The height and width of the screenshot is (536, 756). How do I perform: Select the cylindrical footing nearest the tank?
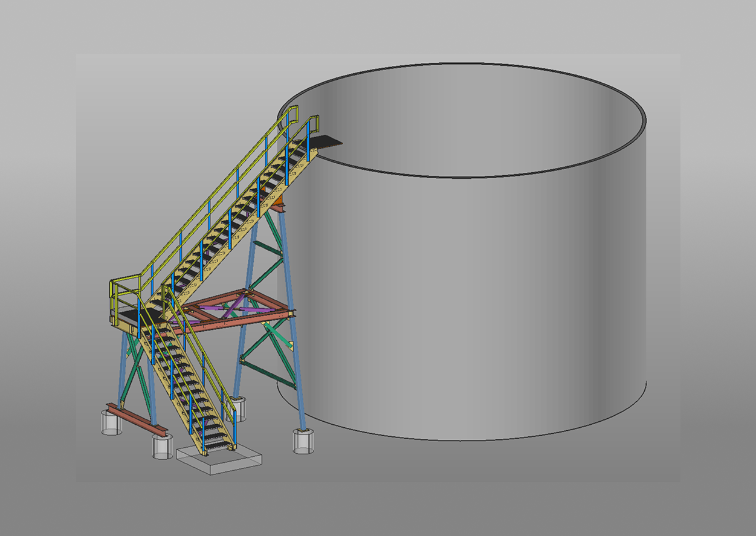[x=303, y=441]
